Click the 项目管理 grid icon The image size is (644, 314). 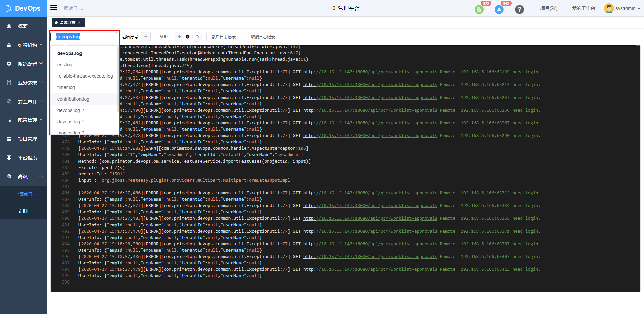[x=9, y=139]
